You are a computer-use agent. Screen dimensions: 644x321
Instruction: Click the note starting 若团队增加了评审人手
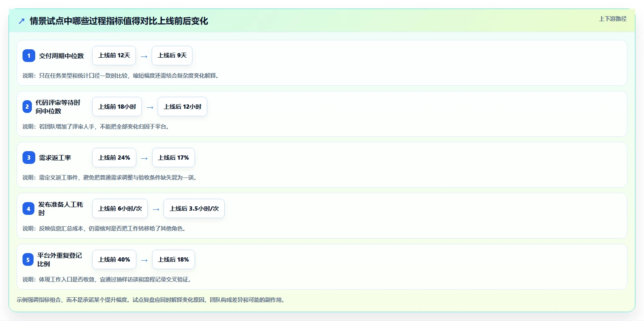pos(96,127)
